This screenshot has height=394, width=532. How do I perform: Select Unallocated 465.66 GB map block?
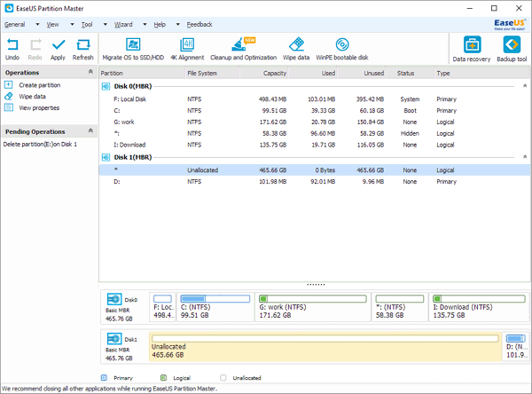click(325, 346)
